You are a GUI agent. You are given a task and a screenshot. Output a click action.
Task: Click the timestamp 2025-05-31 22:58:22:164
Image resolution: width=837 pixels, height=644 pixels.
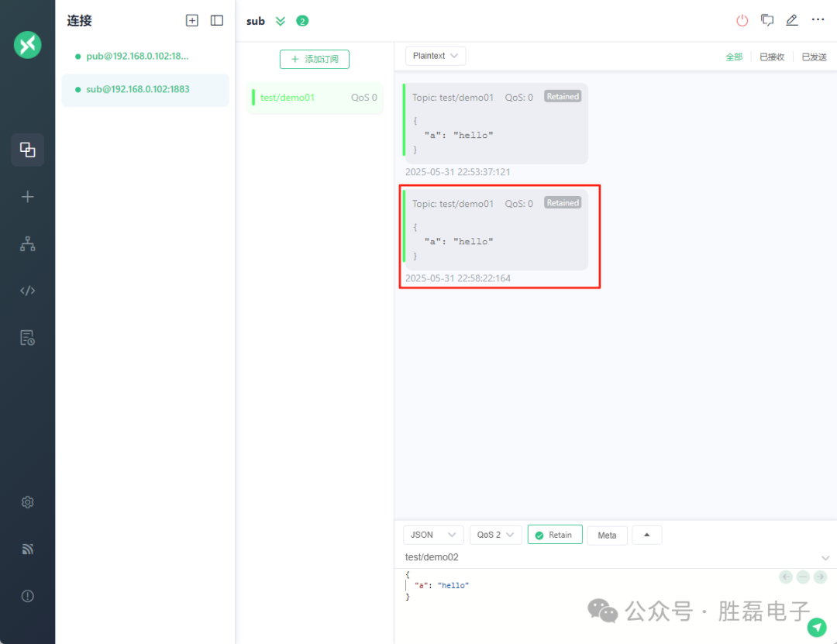click(x=457, y=278)
